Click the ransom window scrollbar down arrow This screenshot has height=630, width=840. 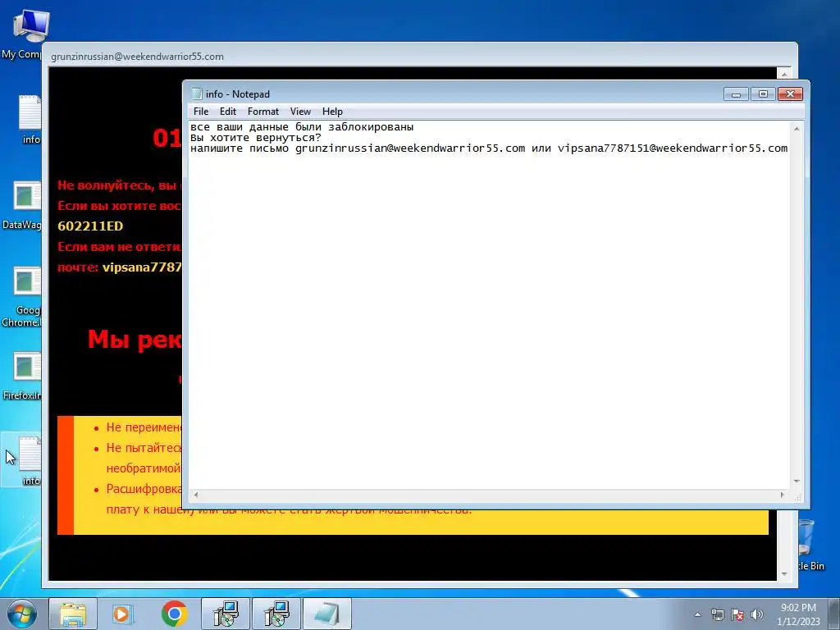coord(784,574)
